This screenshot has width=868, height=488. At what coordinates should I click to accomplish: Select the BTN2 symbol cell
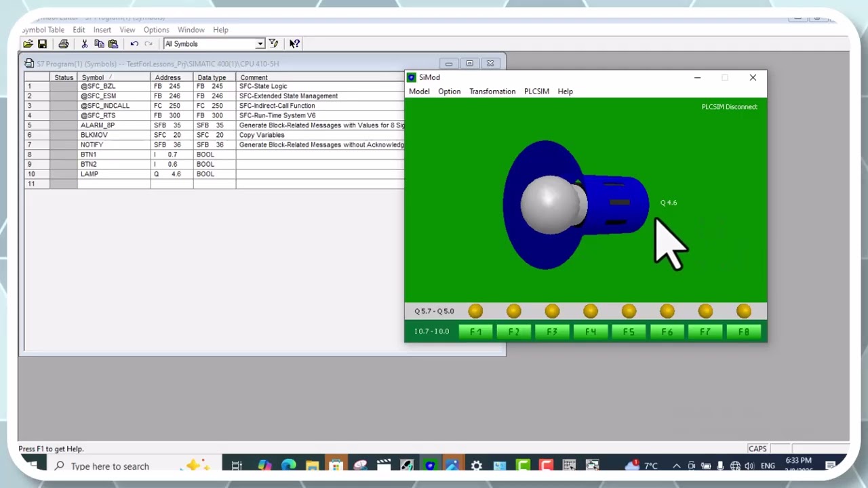pyautogui.click(x=114, y=164)
